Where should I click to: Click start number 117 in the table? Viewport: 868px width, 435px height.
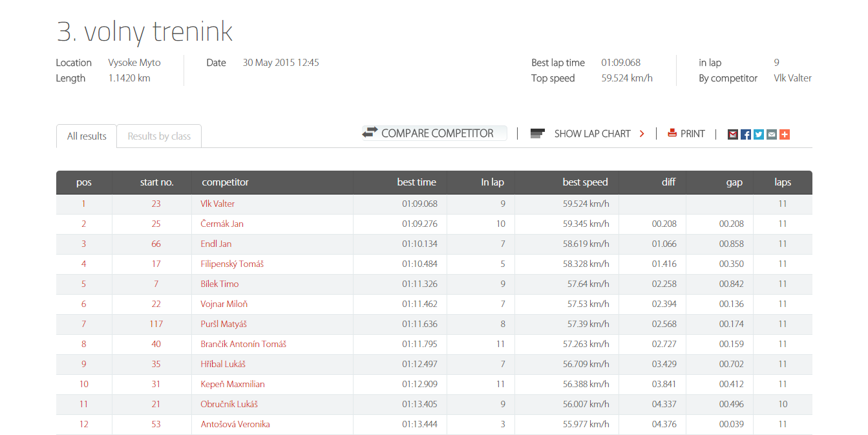tap(156, 324)
